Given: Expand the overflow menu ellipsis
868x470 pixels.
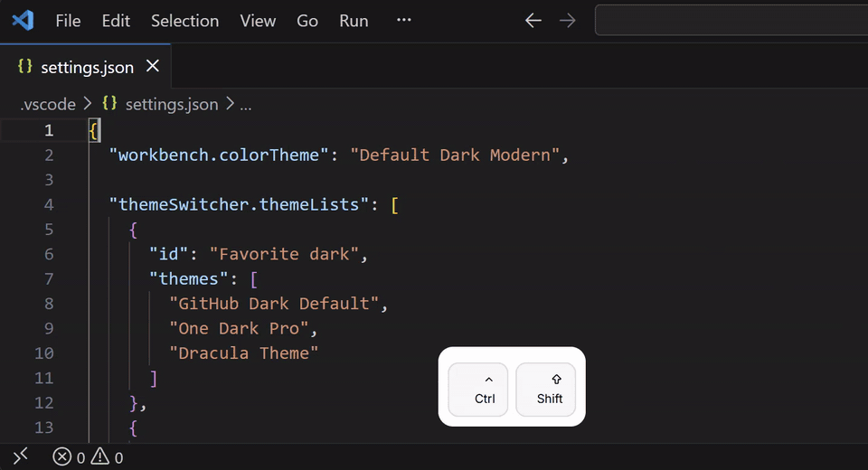Looking at the screenshot, I should point(404,20).
